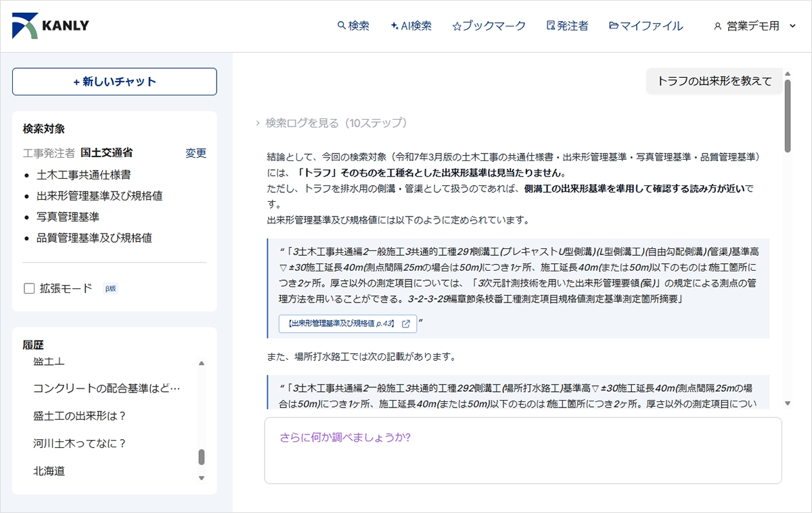The image size is (812, 513).
Task: Open history item 河川土木ってなに？
Action: pyautogui.click(x=80, y=443)
